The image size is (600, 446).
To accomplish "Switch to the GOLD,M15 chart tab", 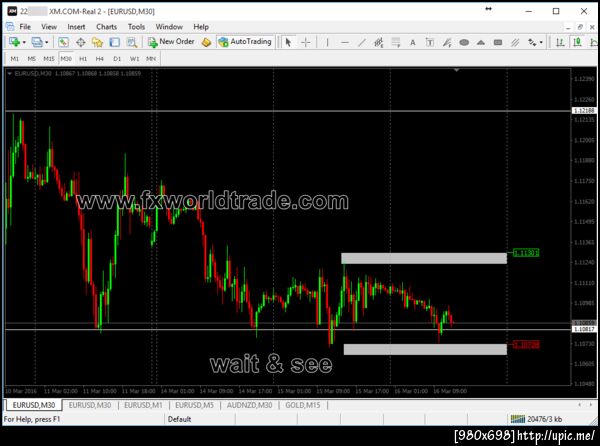I will pyautogui.click(x=303, y=405).
